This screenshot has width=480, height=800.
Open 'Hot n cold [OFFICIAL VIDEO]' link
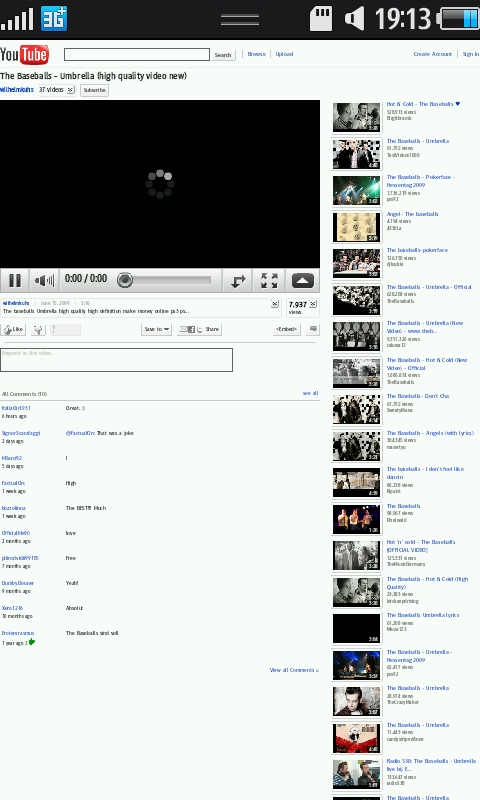(x=421, y=546)
